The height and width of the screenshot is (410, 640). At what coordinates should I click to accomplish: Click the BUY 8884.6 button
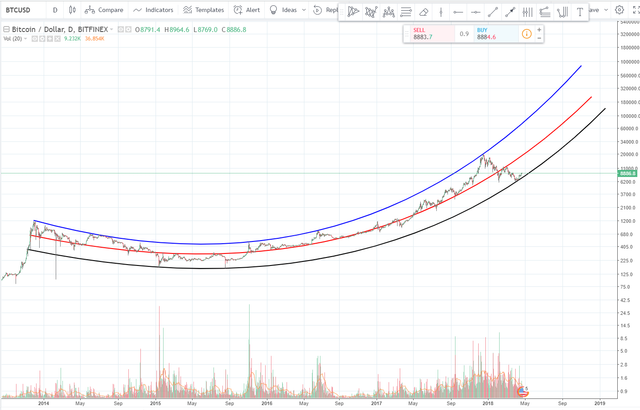496,34
